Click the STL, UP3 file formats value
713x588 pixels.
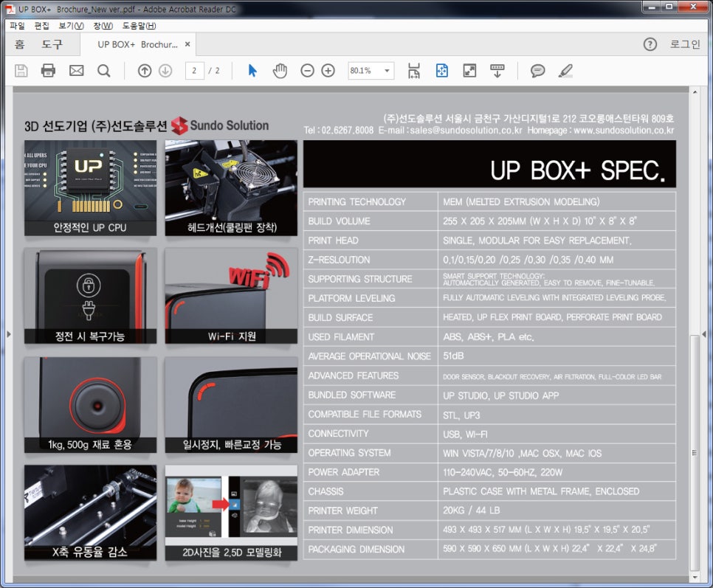click(461, 415)
